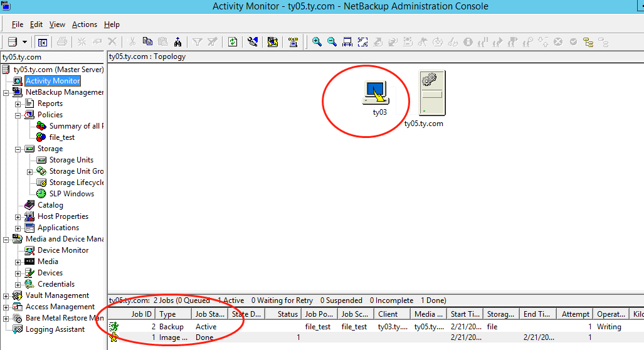This screenshot has width=644, height=350.
Task: Select Activity Monitor in the tree
Action: click(x=53, y=81)
